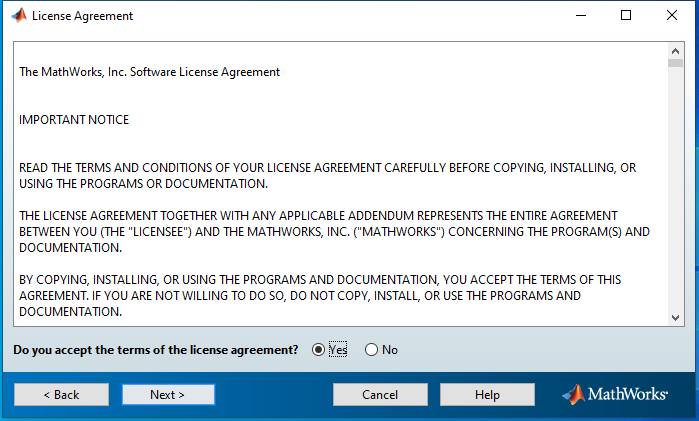Screen dimensions: 699x421
Task: Click the scroll up arrow of license text
Action: pos(676,50)
